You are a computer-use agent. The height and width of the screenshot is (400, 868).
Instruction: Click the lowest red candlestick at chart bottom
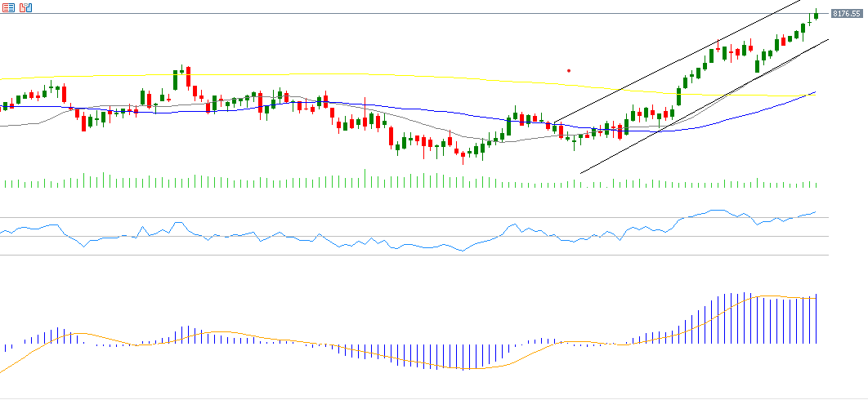(463, 156)
